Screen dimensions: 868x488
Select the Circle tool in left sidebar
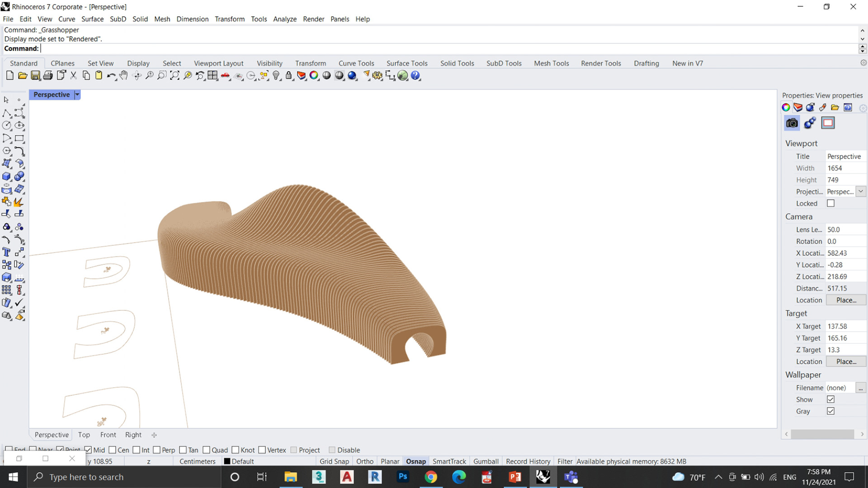(x=6, y=126)
